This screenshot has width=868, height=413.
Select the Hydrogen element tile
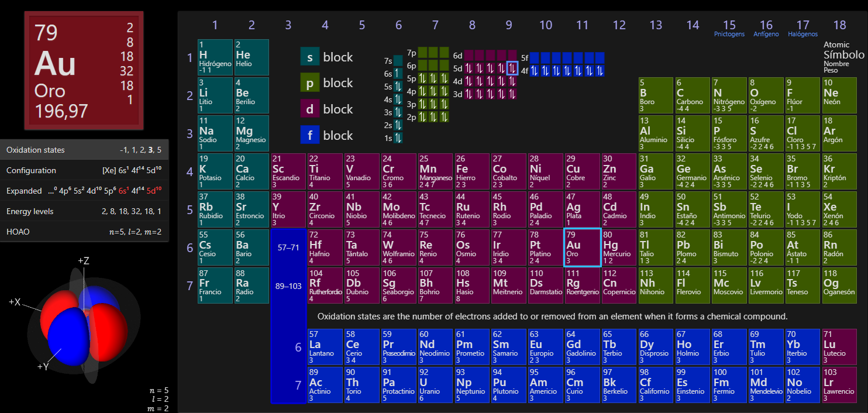(x=215, y=57)
